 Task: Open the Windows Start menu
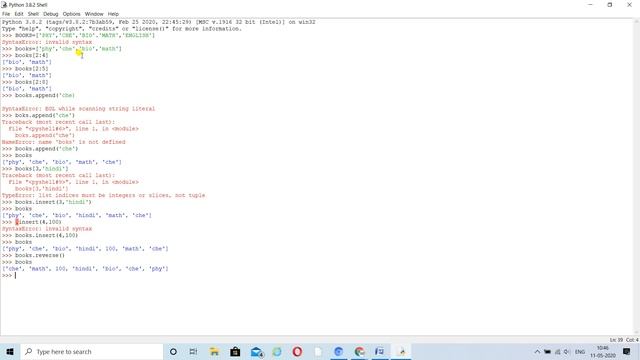click(x=10, y=351)
